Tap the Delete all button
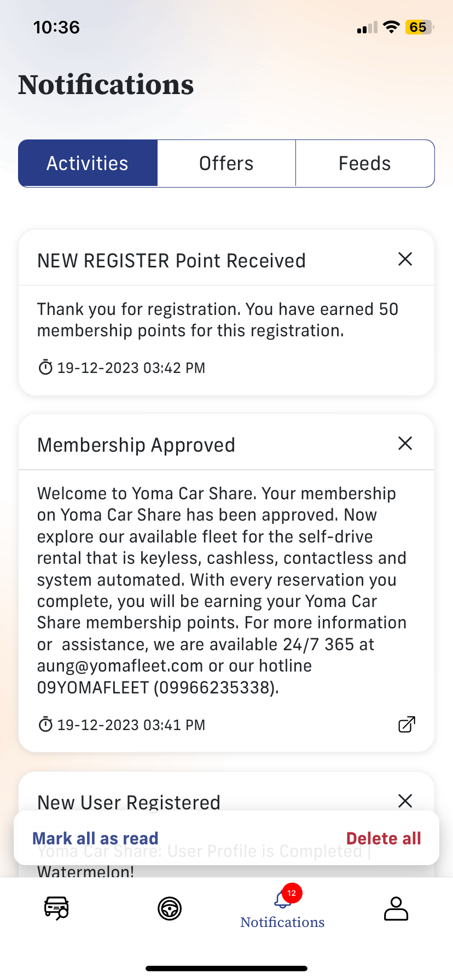 pyautogui.click(x=384, y=838)
